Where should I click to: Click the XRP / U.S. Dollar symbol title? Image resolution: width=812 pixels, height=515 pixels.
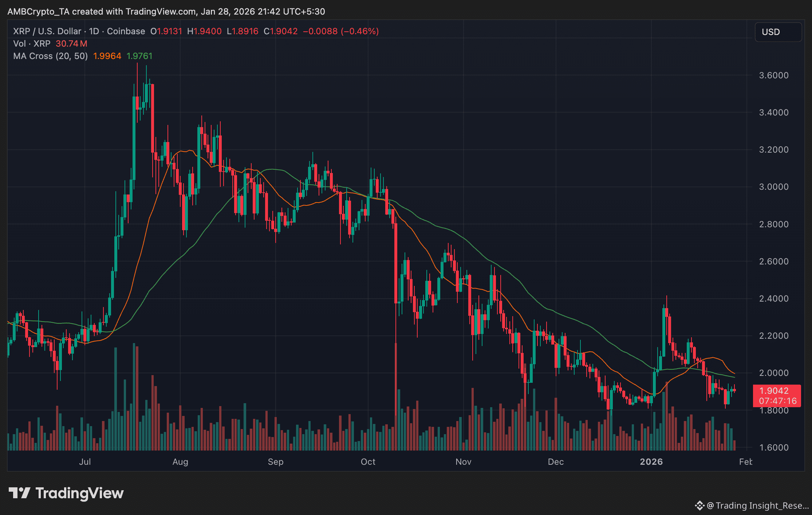[x=47, y=31]
